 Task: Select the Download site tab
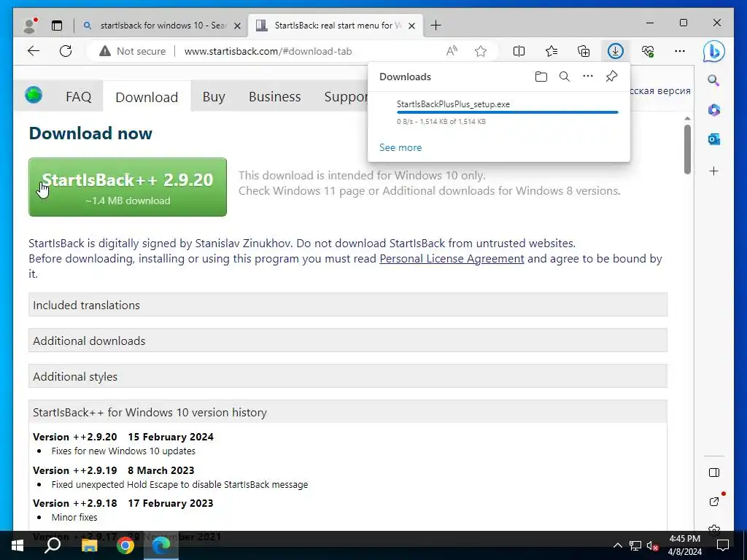coord(147,97)
